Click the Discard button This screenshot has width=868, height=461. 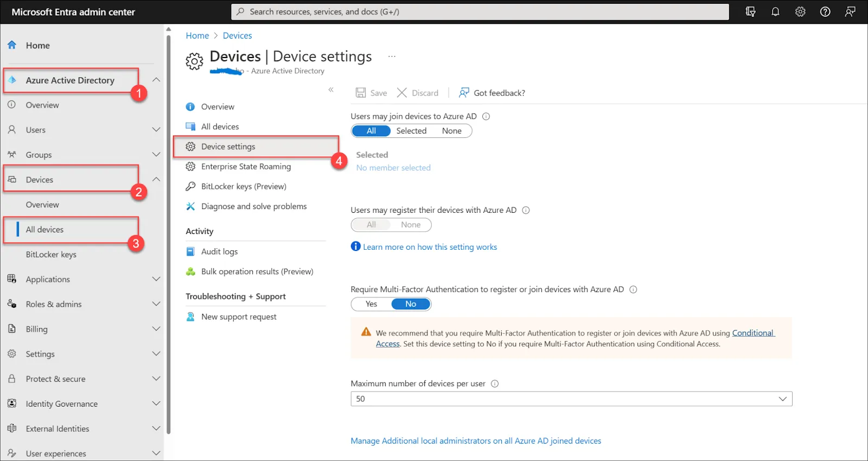(x=418, y=93)
